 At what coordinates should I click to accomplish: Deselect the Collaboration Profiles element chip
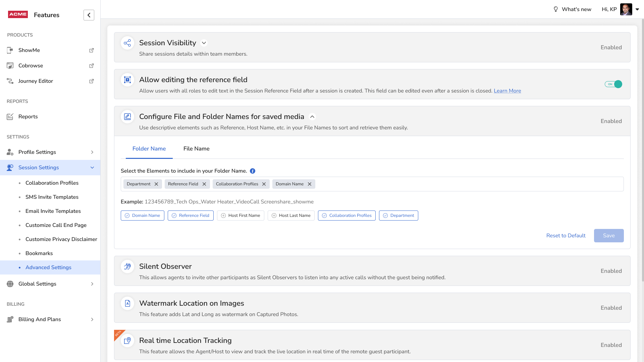pyautogui.click(x=346, y=216)
